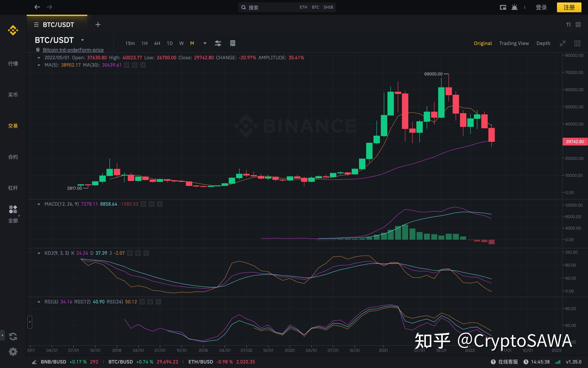Collapse the OHLC data row arrow
The width and height of the screenshot is (588, 368).
39,58
